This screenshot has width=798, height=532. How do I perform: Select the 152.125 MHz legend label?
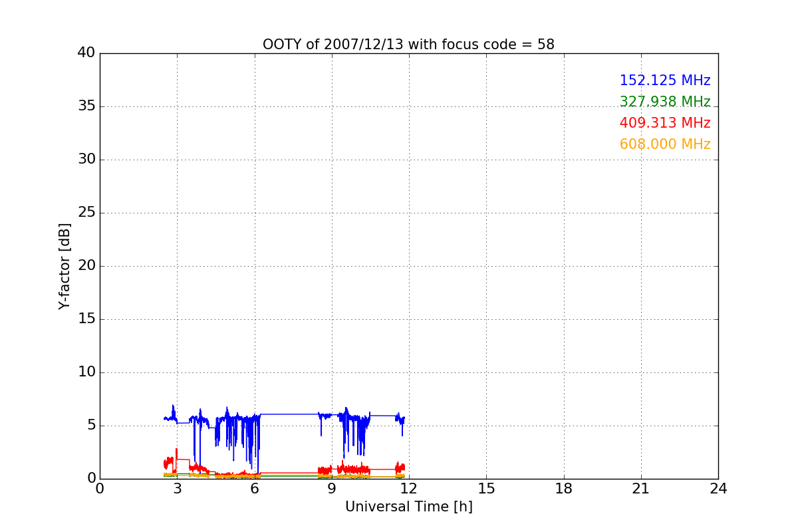(665, 80)
